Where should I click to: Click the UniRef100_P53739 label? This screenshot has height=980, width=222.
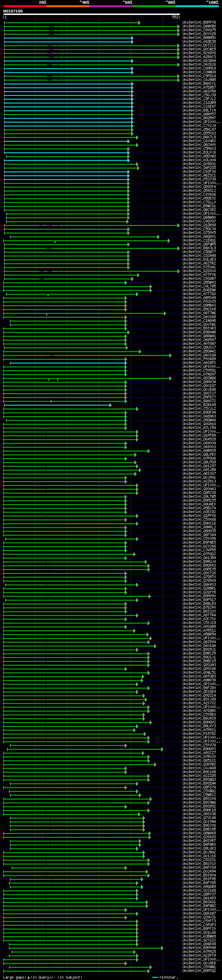(199, 179)
